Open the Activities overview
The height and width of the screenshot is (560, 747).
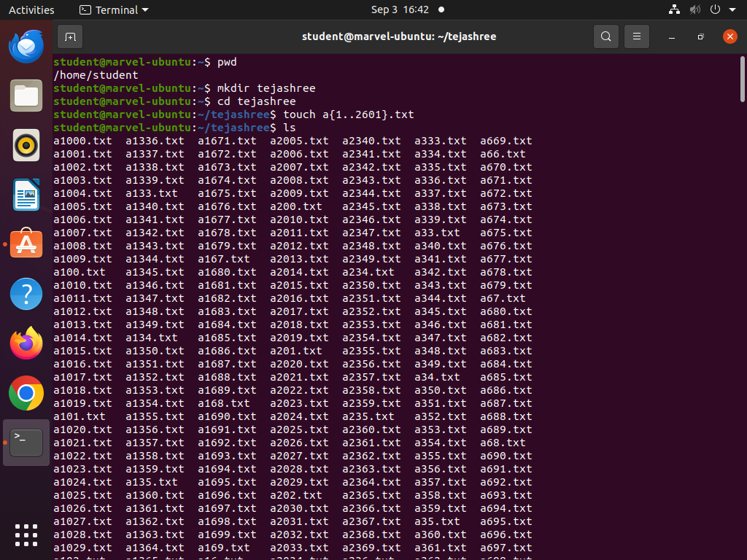tap(31, 9)
